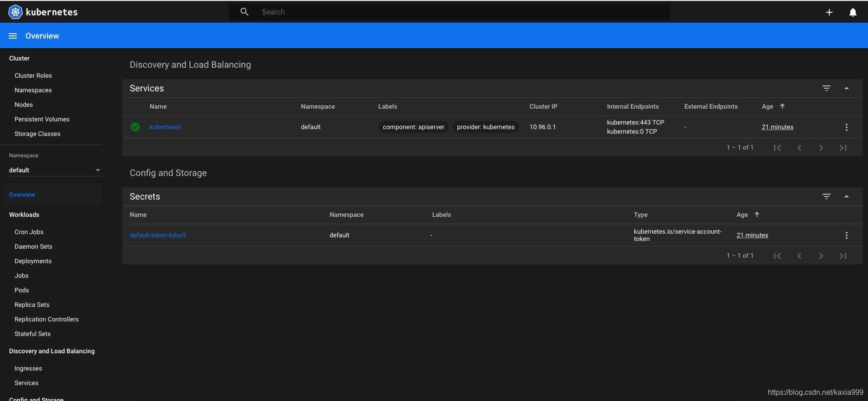Screen dimensions: 868x401
Task: Open Cron Jobs in sidebar
Action: (29, 232)
